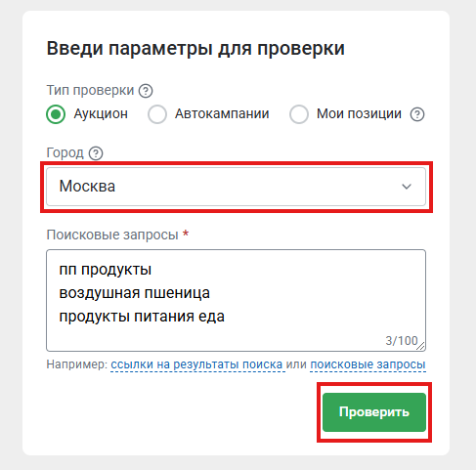Click the green Проверить button
This screenshot has height=470, width=476.
pyautogui.click(x=374, y=412)
